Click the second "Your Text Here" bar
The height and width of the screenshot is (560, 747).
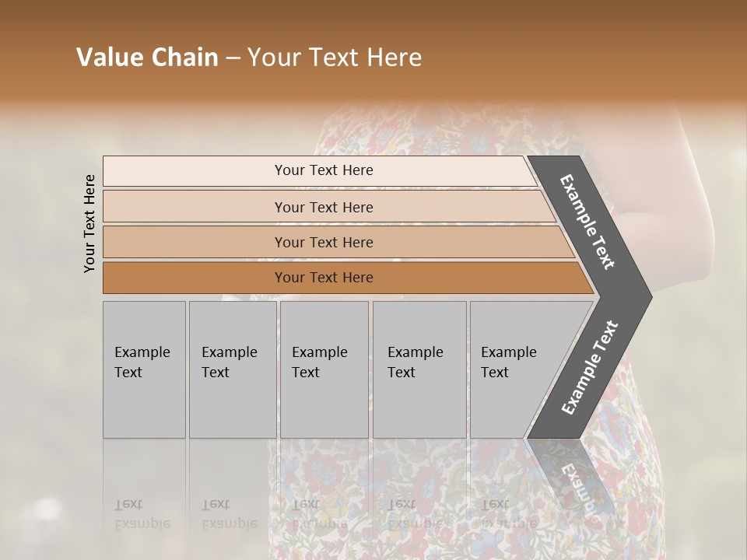[324, 207]
